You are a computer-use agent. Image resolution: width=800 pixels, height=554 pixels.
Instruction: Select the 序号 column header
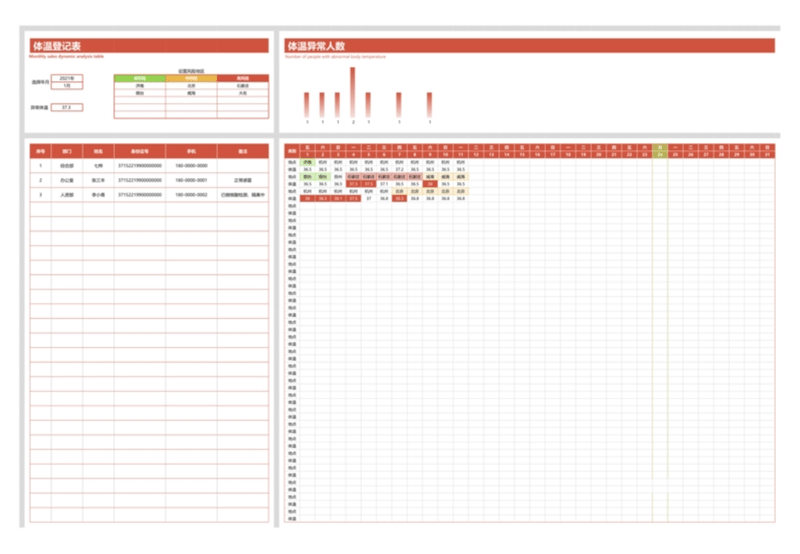point(41,151)
